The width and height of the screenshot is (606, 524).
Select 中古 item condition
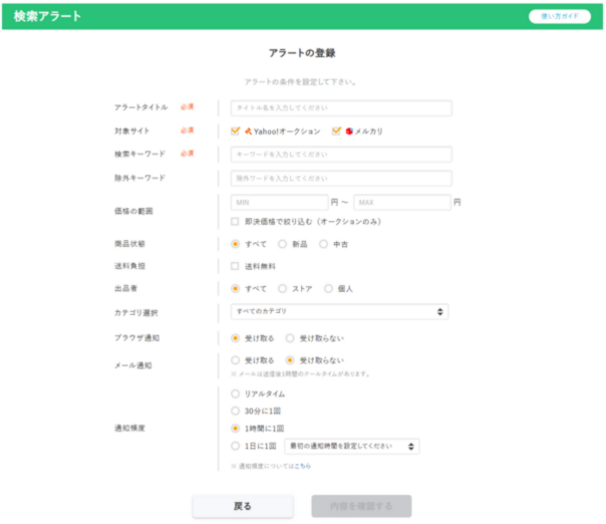323,244
